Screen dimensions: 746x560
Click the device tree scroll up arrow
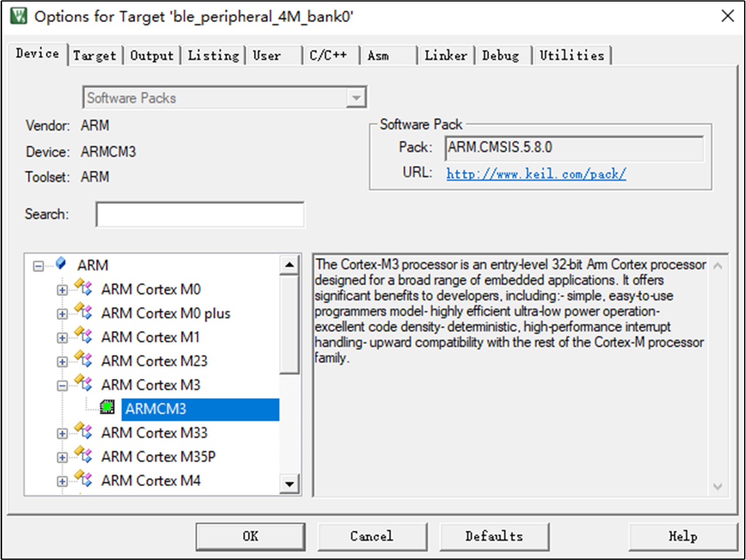pyautogui.click(x=290, y=265)
